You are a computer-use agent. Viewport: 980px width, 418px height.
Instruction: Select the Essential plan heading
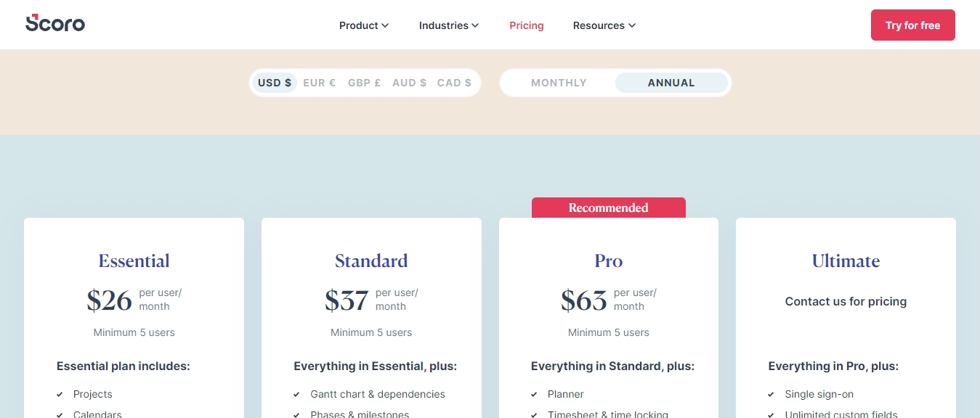pyautogui.click(x=134, y=261)
